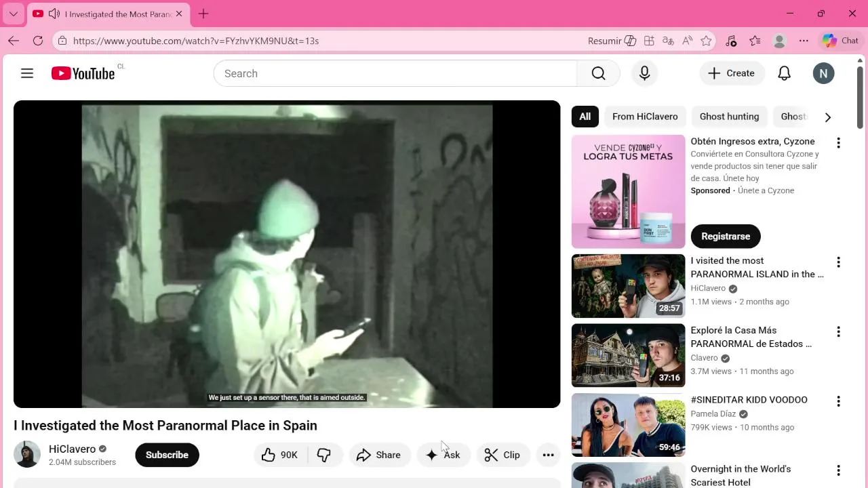Image resolution: width=868 pixels, height=488 pixels.
Task: Open options for PARANORMAL ISLAND video
Action: click(838, 262)
